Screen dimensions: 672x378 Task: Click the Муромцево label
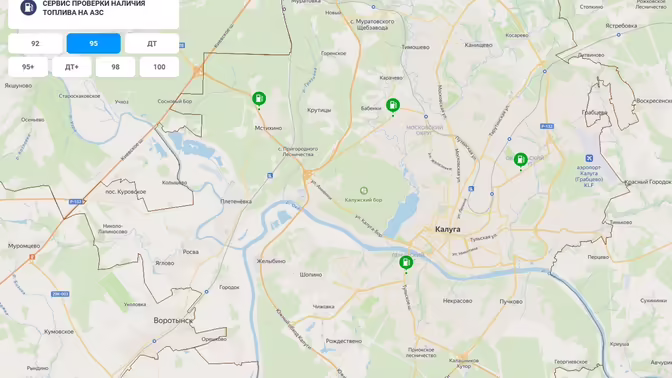(24, 246)
